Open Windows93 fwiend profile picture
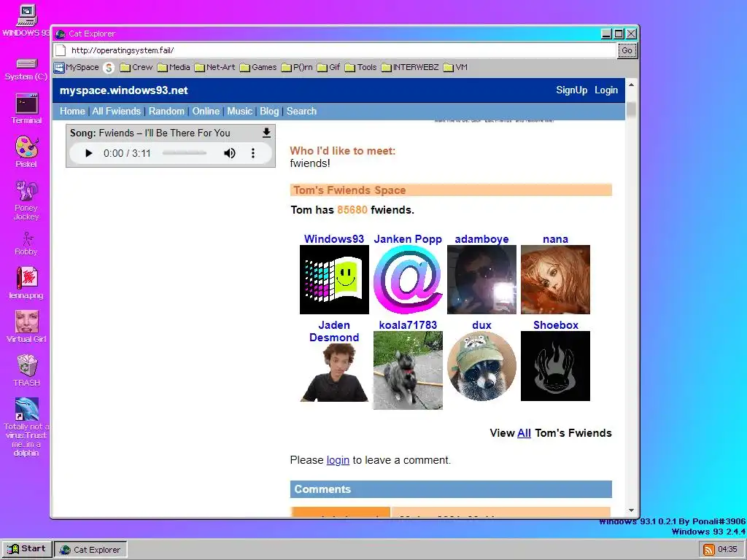The image size is (747, 560). (x=334, y=279)
